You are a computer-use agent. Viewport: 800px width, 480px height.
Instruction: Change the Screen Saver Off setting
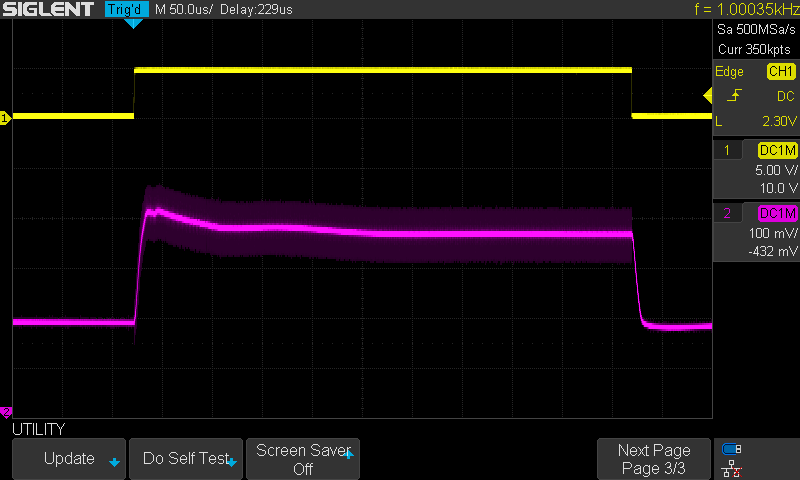[303, 459]
